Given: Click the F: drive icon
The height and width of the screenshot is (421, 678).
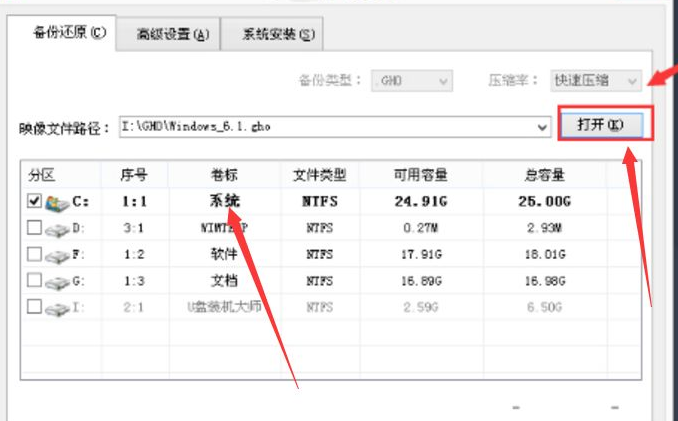Looking at the screenshot, I should click(x=57, y=256).
